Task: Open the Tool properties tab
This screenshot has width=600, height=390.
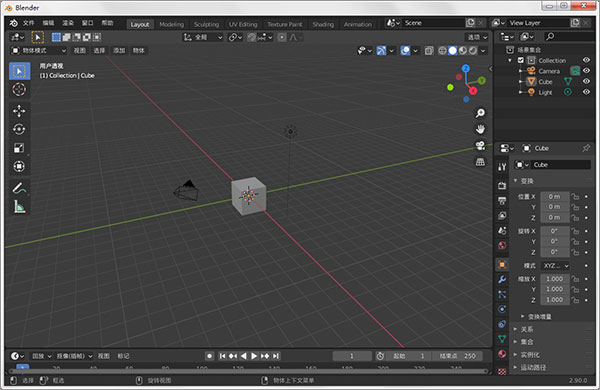Action: pos(502,166)
